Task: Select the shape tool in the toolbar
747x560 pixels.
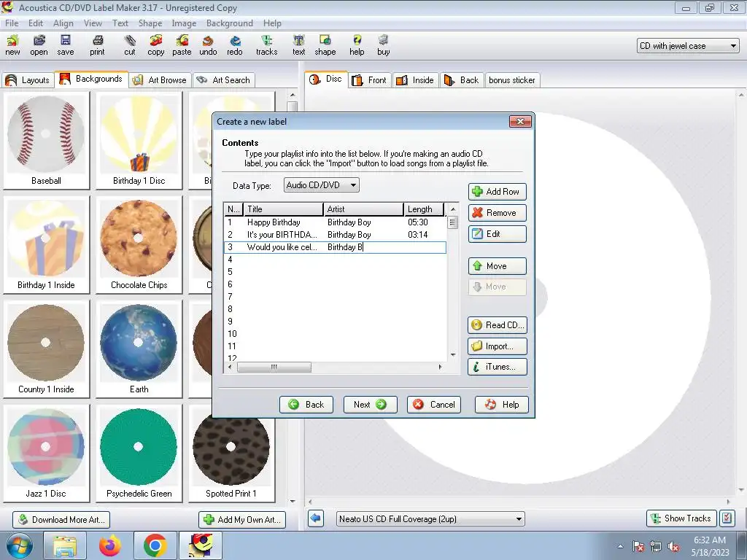Action: pos(325,45)
